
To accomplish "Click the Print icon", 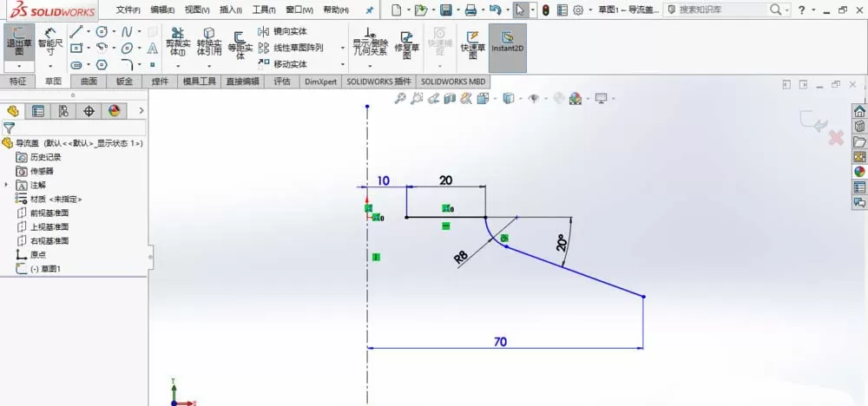I will (470, 10).
